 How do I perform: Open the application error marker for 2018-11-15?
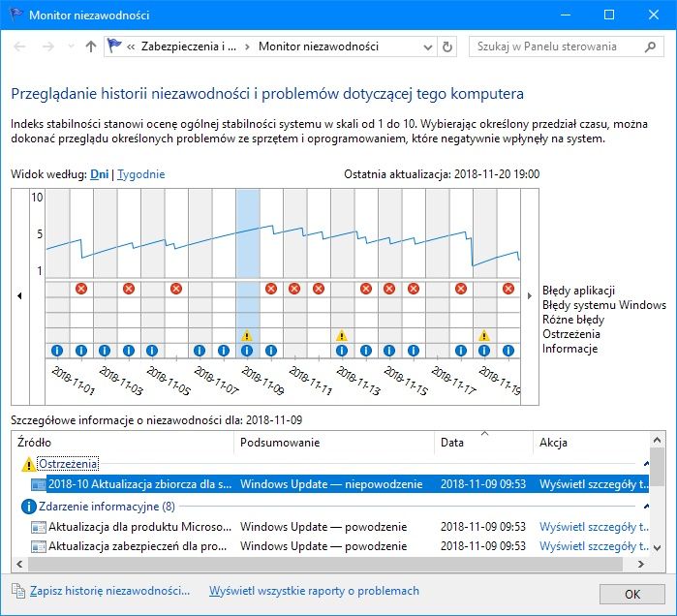[389, 289]
